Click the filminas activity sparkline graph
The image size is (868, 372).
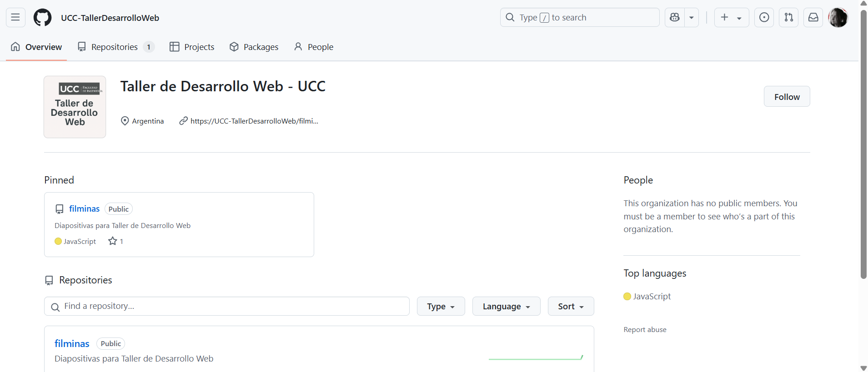[536, 357]
